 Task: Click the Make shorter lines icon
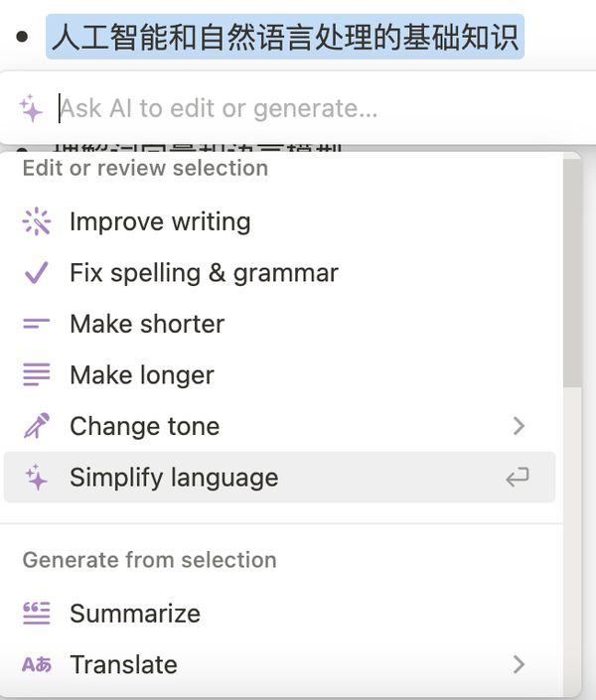coord(37,324)
